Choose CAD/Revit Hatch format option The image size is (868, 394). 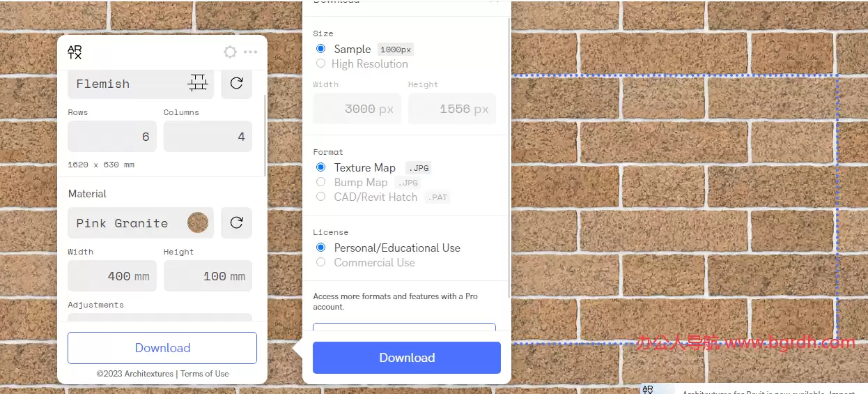tap(320, 197)
